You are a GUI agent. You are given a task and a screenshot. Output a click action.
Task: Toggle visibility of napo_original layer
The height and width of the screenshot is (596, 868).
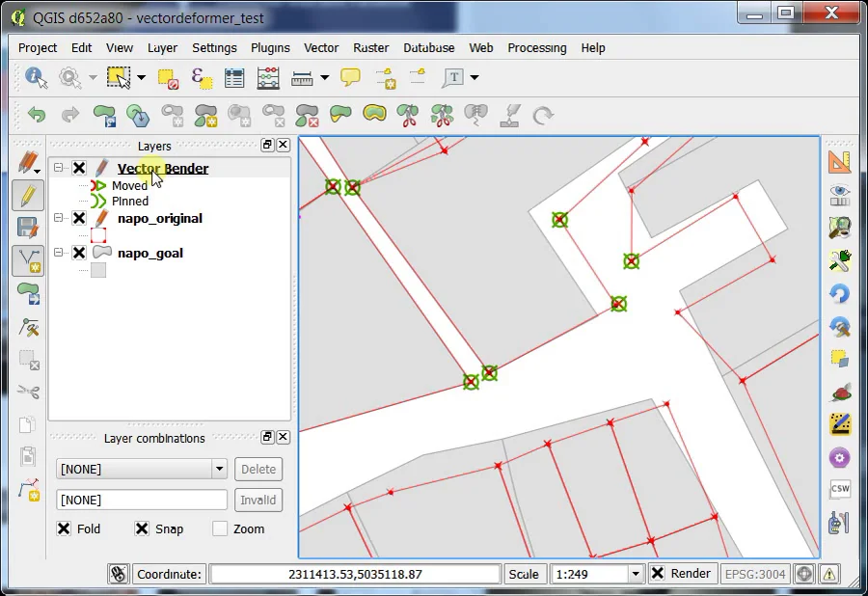click(x=79, y=219)
